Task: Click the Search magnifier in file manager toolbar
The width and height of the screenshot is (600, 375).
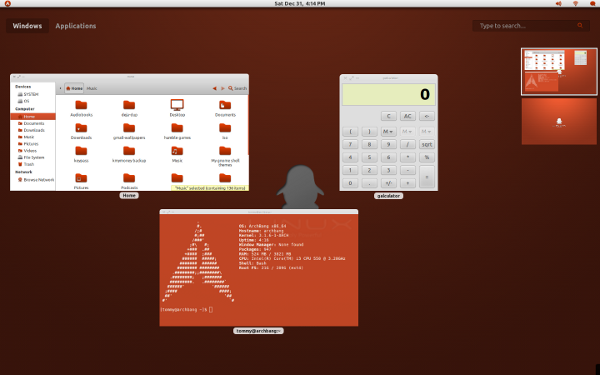Action: click(230, 88)
